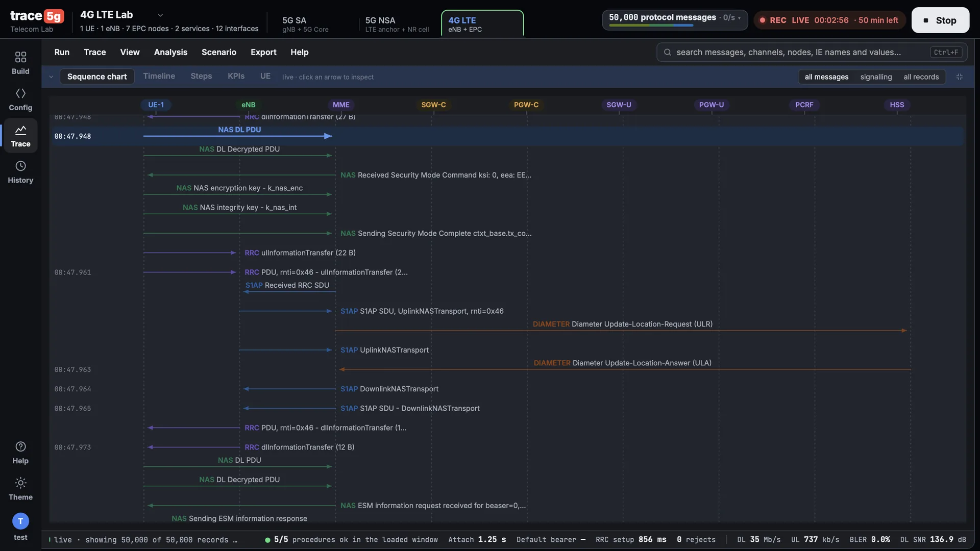Collapse sequence chart fullscreen icon
The width and height of the screenshot is (980, 551).
pos(960,77)
